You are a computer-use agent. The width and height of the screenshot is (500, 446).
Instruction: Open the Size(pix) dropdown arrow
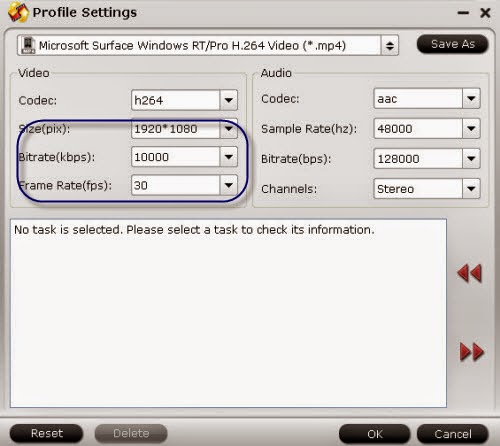click(x=229, y=129)
